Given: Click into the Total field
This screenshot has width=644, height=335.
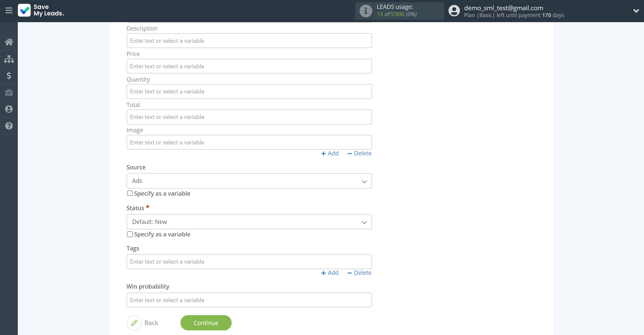Looking at the screenshot, I should click(249, 117).
